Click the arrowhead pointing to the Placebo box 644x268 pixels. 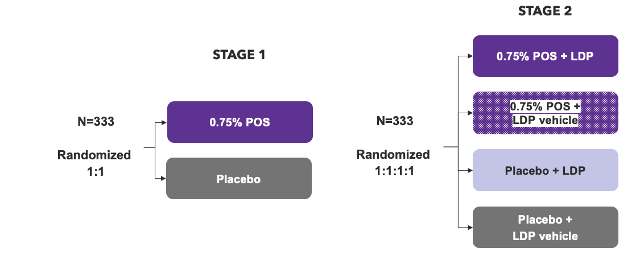click(162, 178)
